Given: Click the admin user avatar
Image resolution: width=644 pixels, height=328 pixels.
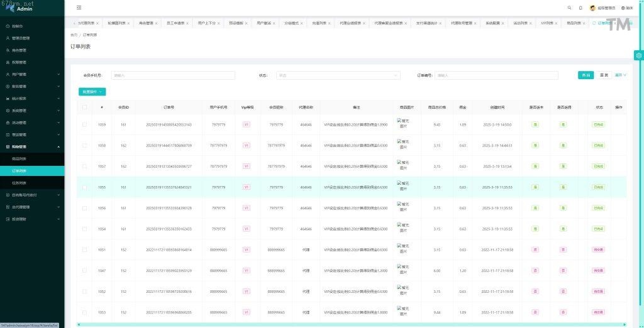Looking at the screenshot, I should coord(592,8).
